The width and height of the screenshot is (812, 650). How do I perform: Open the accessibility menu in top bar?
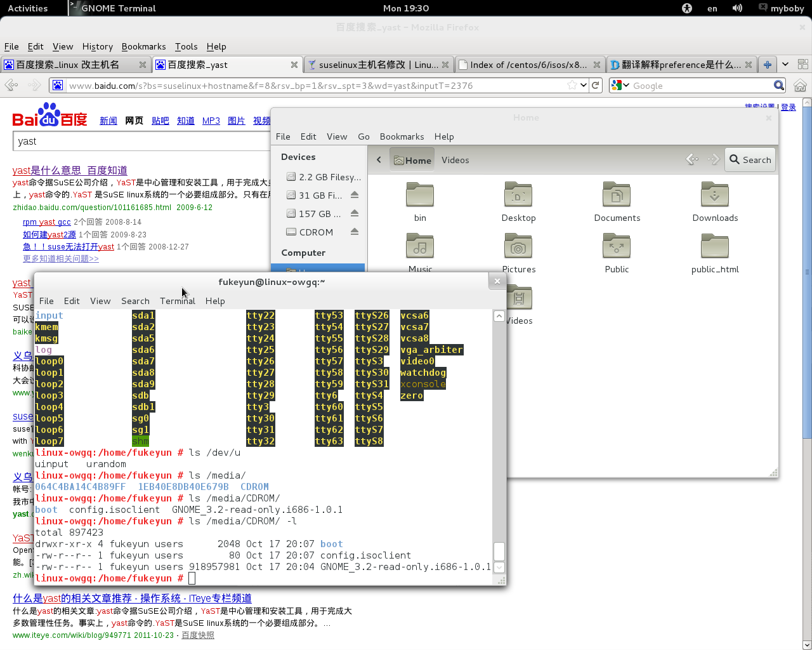click(x=687, y=8)
